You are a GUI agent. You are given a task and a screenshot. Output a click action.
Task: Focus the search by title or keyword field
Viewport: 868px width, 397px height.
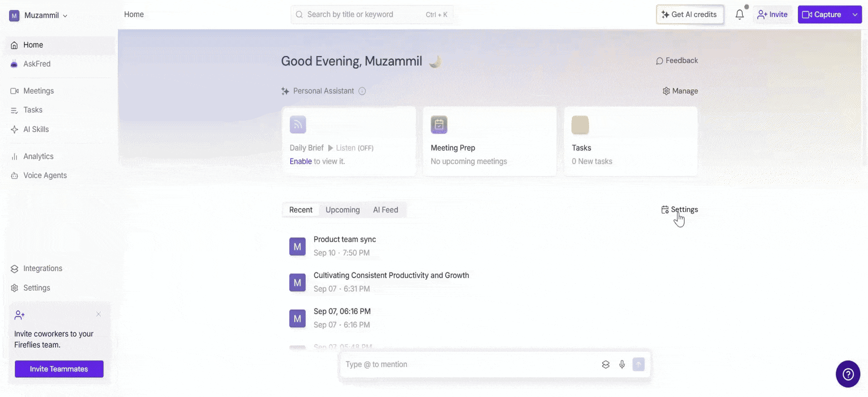pos(372,14)
